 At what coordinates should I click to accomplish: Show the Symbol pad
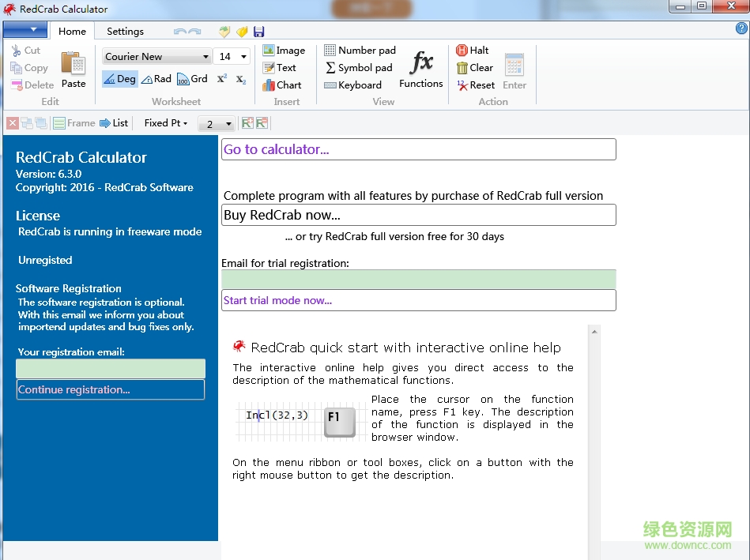[358, 68]
